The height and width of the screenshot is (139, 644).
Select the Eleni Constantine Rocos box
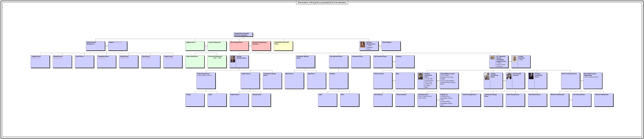click(571, 81)
